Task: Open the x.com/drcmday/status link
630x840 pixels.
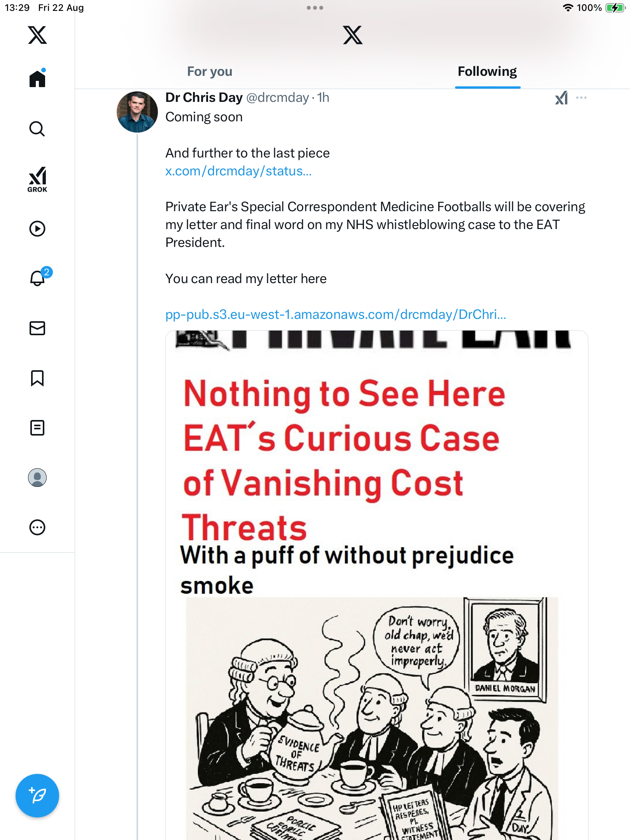Action: tap(238, 171)
